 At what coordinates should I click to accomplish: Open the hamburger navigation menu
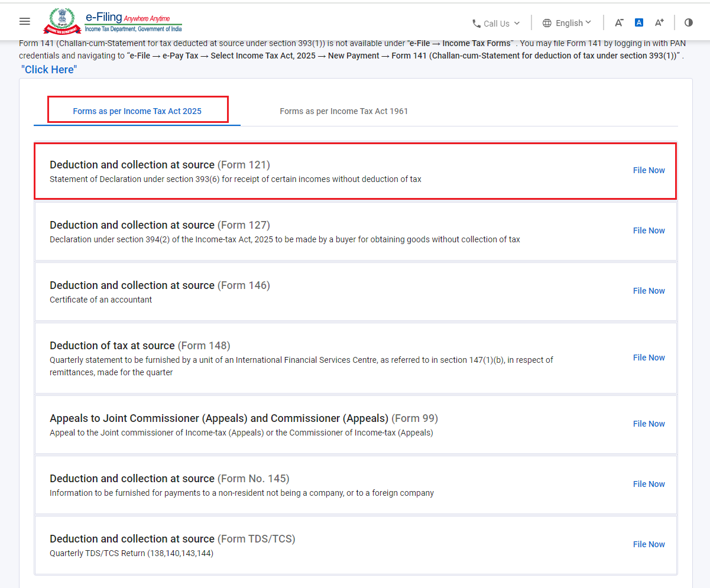click(x=24, y=21)
